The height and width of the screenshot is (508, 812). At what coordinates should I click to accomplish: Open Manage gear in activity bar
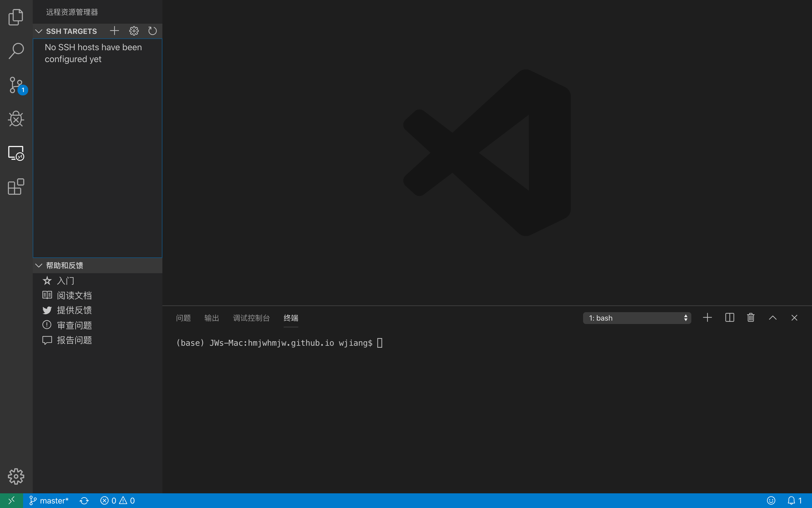pyautogui.click(x=16, y=476)
